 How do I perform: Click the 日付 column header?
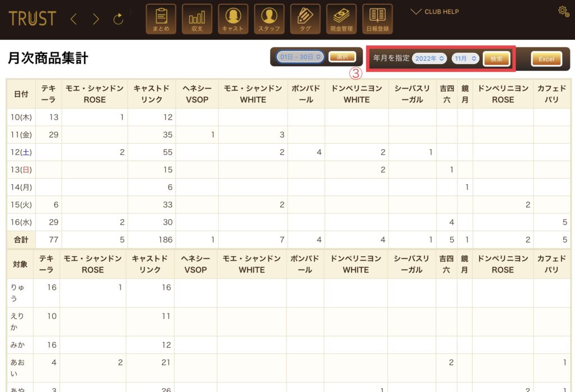[x=21, y=94]
